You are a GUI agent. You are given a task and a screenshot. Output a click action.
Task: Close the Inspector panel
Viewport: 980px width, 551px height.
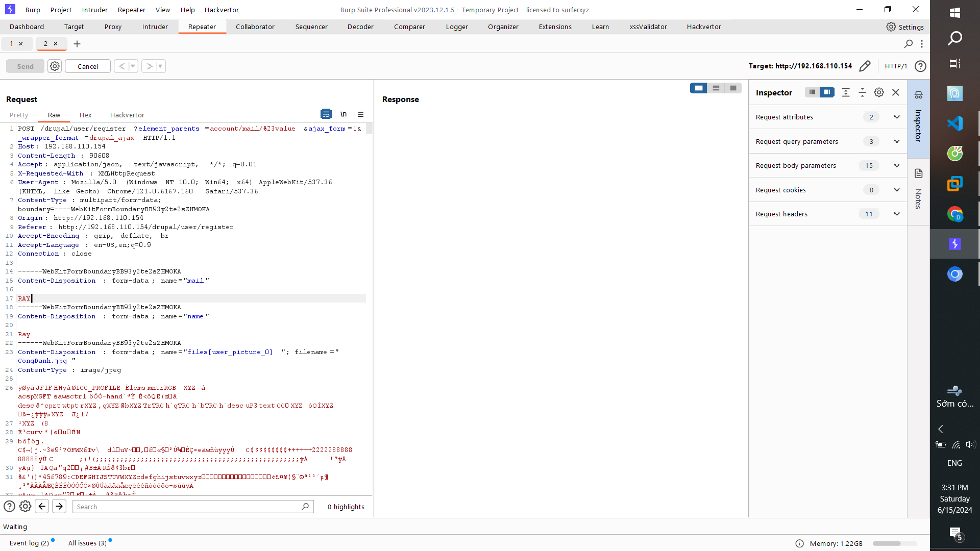[896, 92]
